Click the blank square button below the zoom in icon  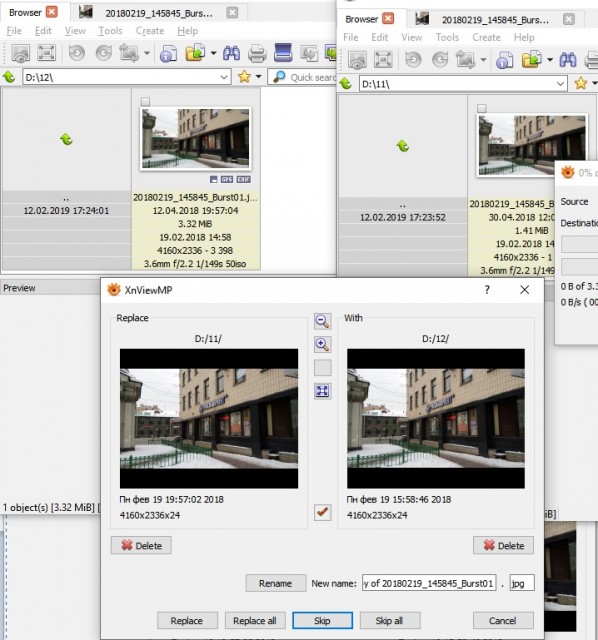[322, 368]
